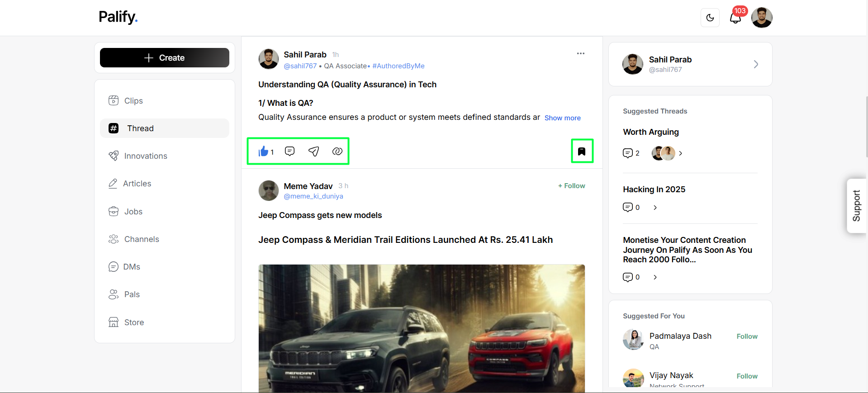868x393 pixels.
Task: Click the 'Suggested For You' heading
Action: tap(654, 316)
